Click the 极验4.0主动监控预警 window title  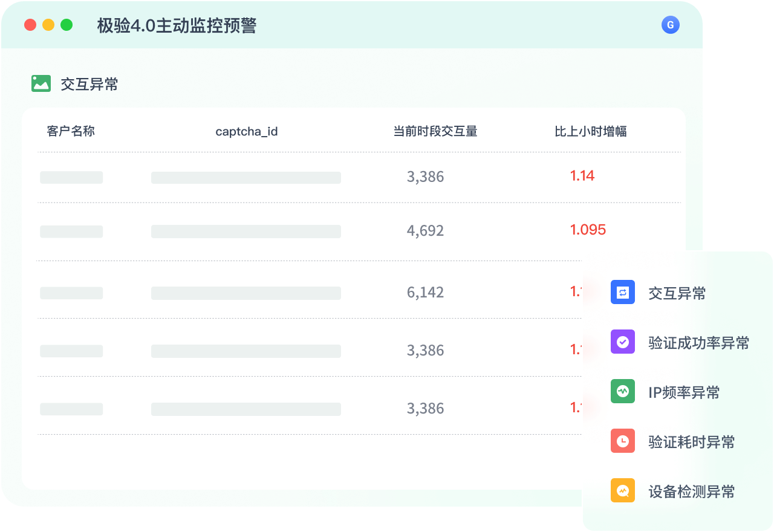(x=177, y=25)
